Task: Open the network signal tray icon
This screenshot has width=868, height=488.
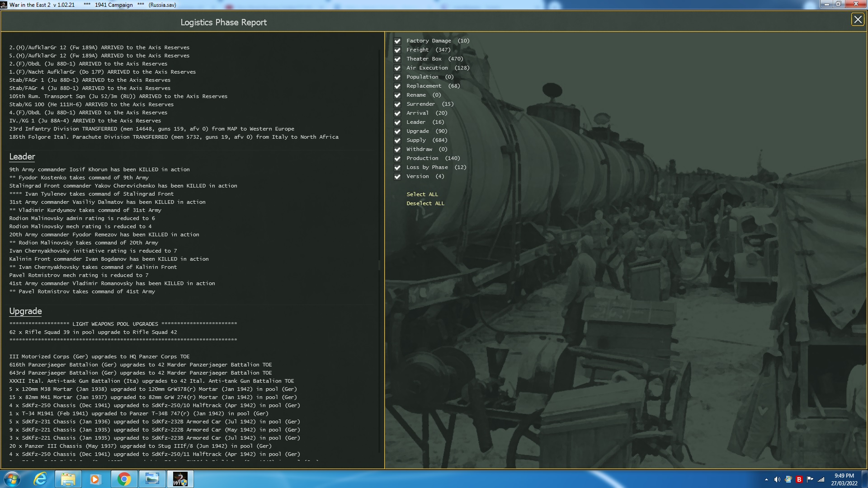Action: click(821, 479)
